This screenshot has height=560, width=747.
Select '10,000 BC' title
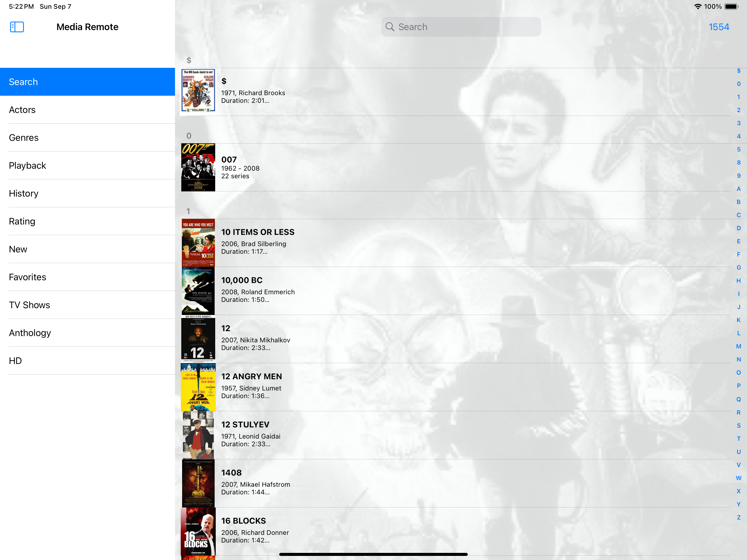(242, 280)
